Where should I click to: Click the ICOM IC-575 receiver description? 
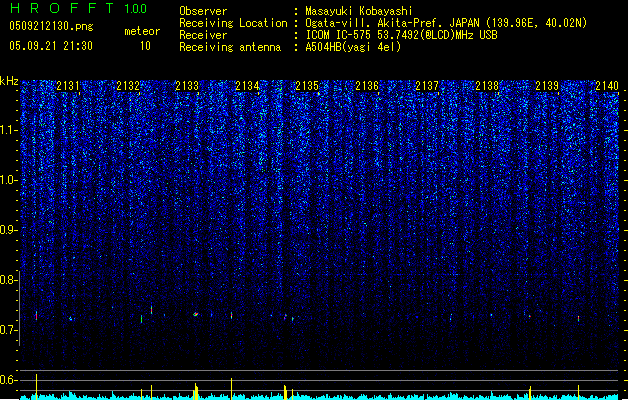(401, 35)
